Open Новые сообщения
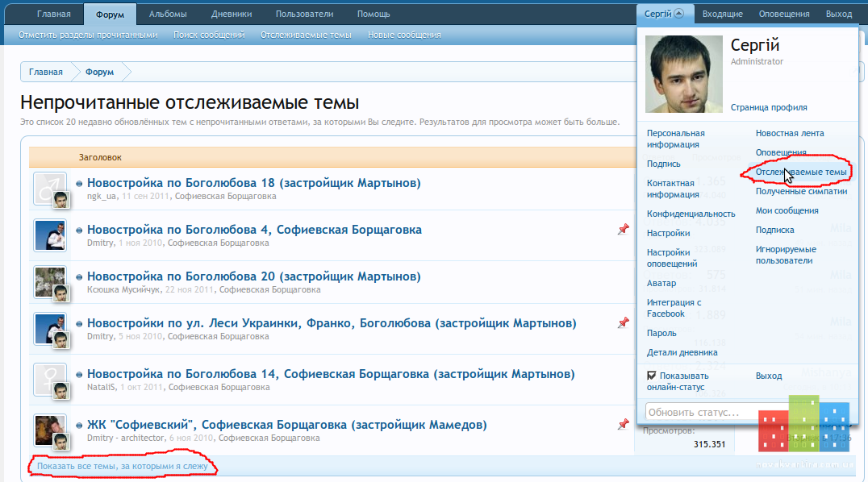868x482 pixels. click(x=404, y=35)
